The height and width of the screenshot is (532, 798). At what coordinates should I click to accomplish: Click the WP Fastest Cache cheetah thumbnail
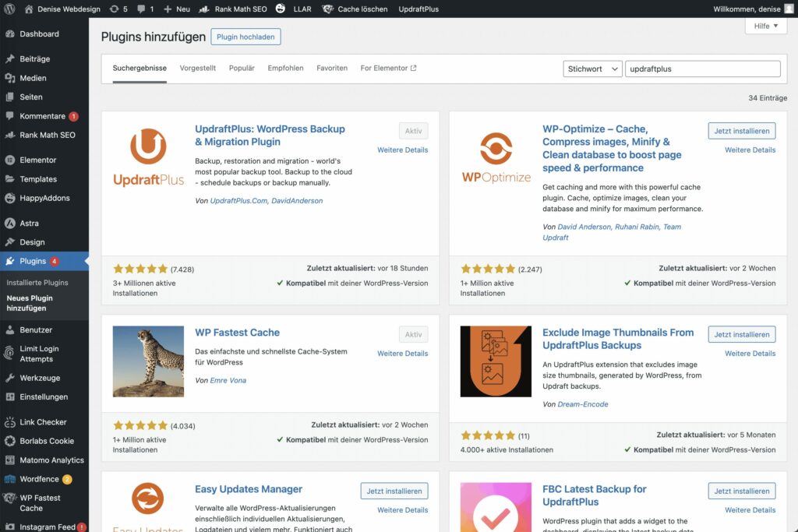(x=148, y=361)
